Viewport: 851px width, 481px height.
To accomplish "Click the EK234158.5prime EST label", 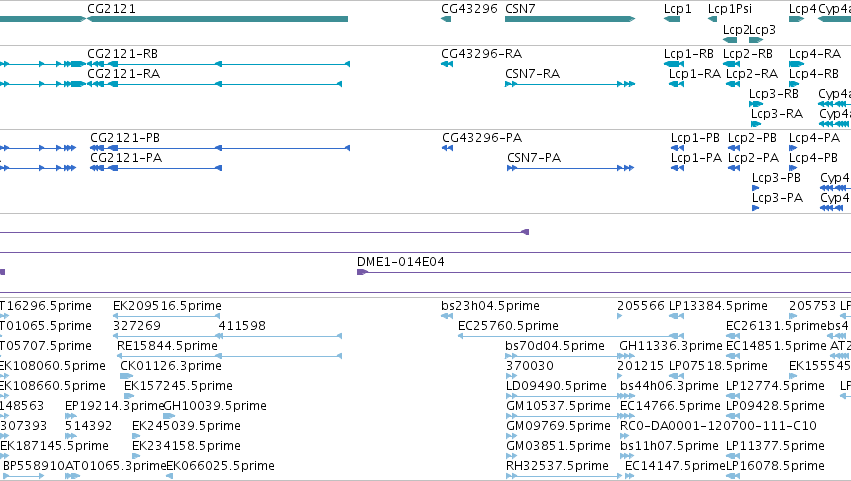I will tap(186, 447).
